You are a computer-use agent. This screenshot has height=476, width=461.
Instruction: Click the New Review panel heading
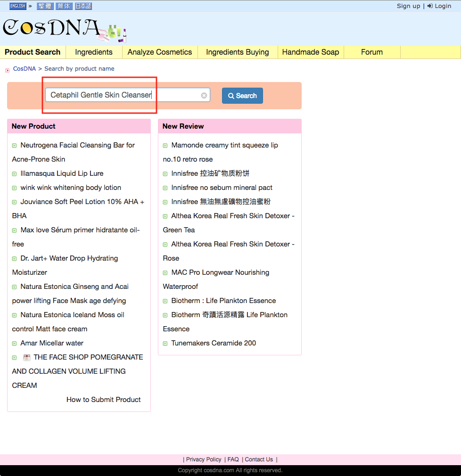tap(183, 126)
